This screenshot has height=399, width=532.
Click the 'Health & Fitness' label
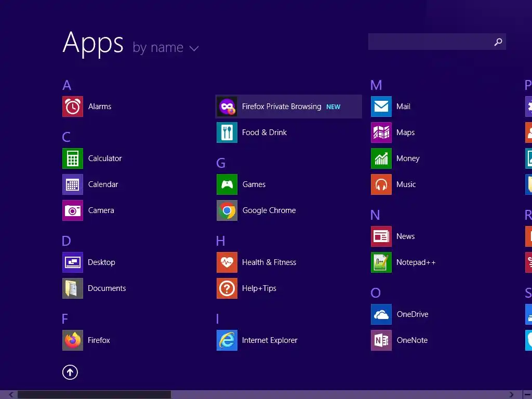tap(269, 262)
